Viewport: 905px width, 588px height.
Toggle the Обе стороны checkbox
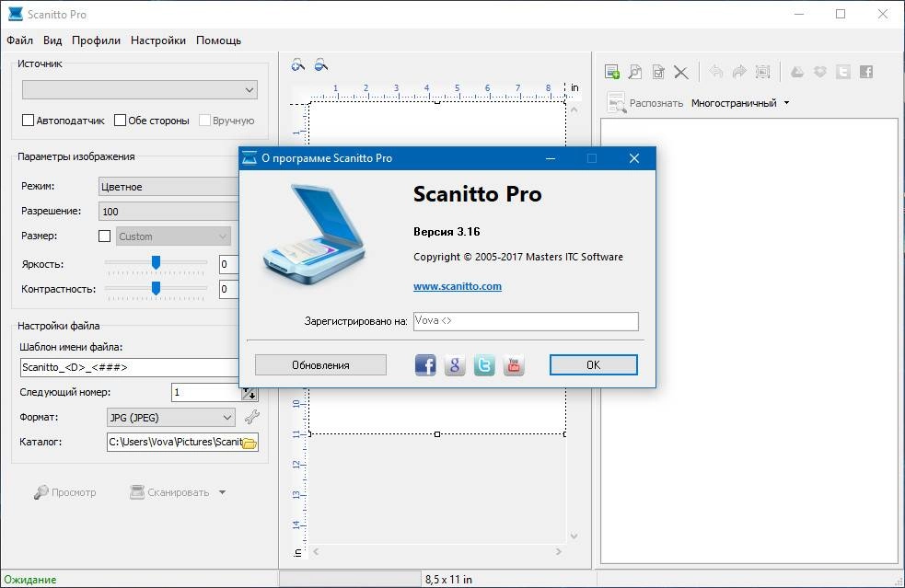click(120, 120)
